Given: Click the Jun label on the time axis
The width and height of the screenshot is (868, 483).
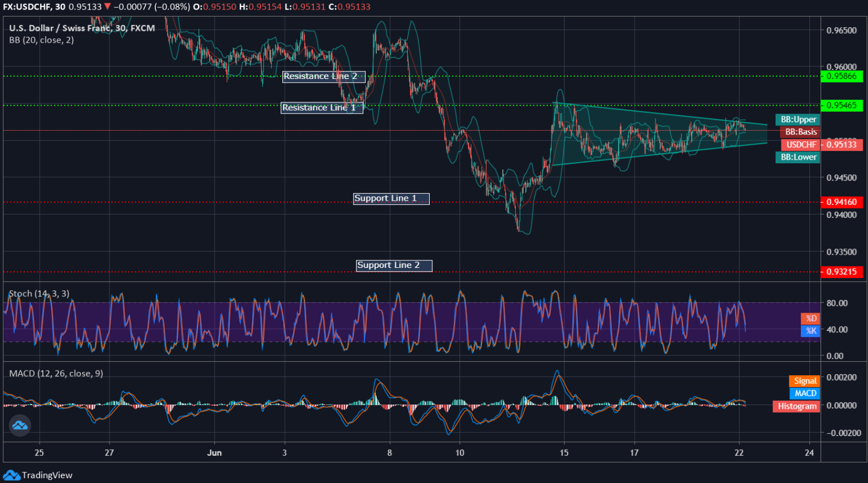Looking at the screenshot, I should [x=215, y=452].
